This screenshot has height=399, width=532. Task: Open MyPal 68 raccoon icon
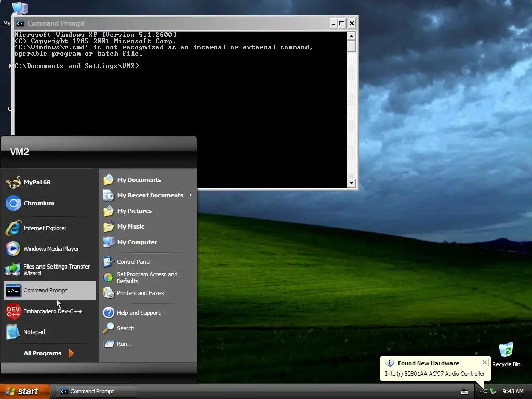point(13,182)
